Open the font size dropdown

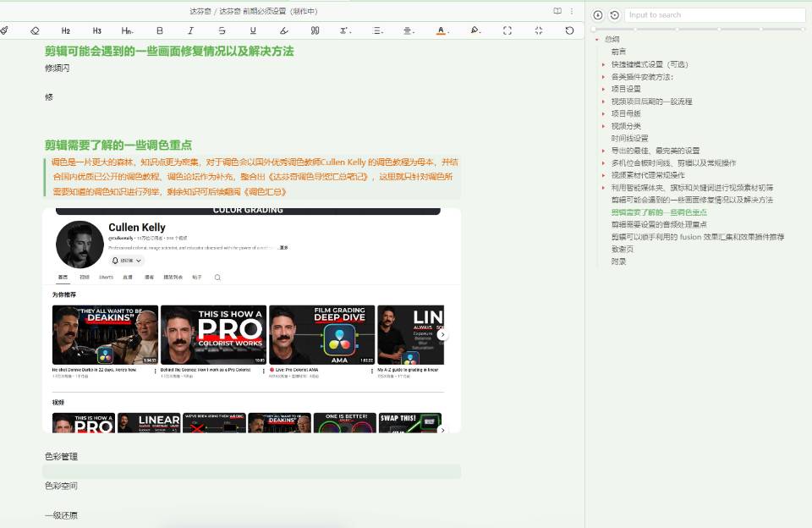point(345,30)
